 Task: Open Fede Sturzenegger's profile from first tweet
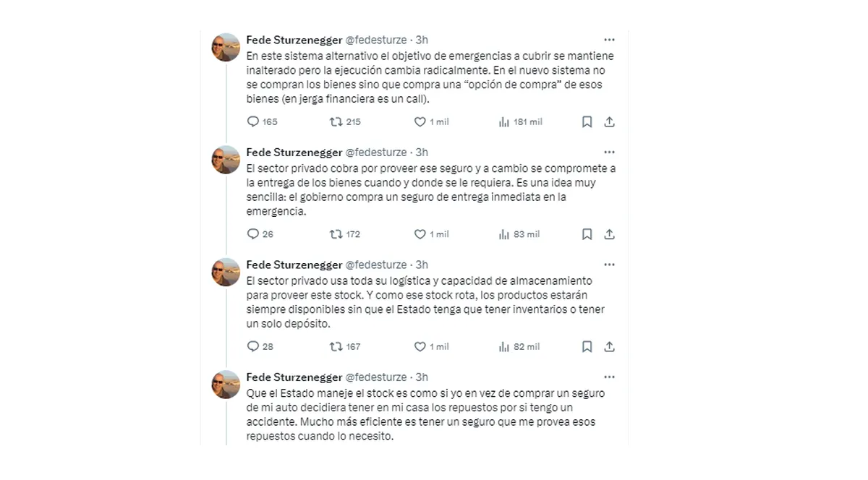pos(294,40)
